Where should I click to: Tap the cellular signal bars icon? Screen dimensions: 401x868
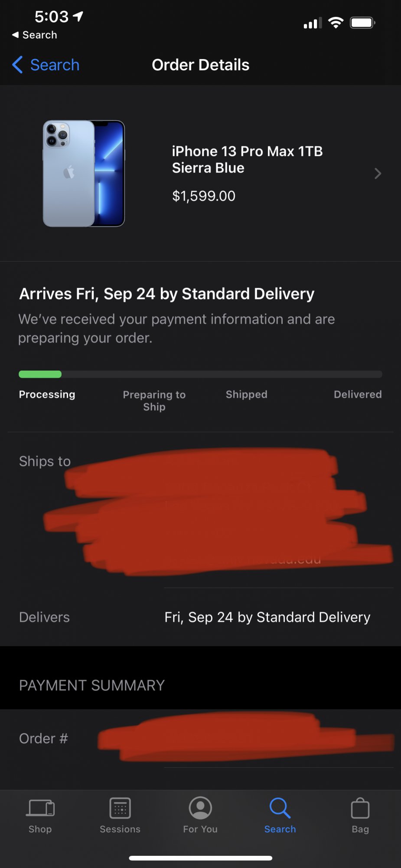pyautogui.click(x=313, y=23)
